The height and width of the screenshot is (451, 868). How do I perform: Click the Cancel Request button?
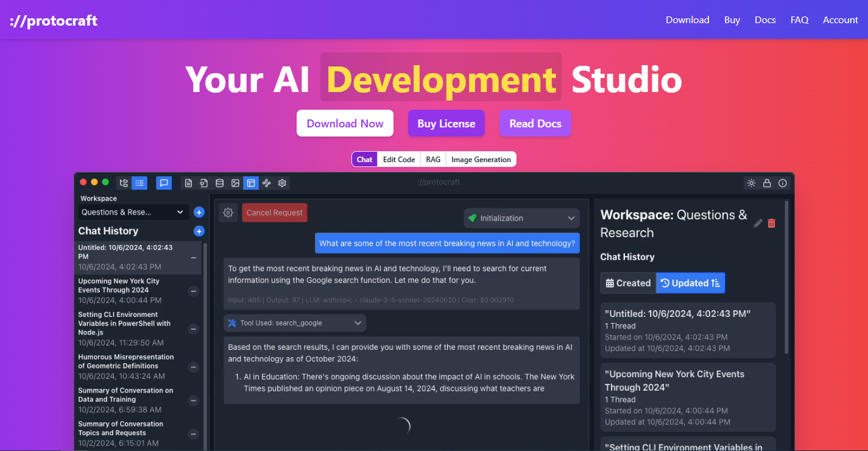(275, 213)
